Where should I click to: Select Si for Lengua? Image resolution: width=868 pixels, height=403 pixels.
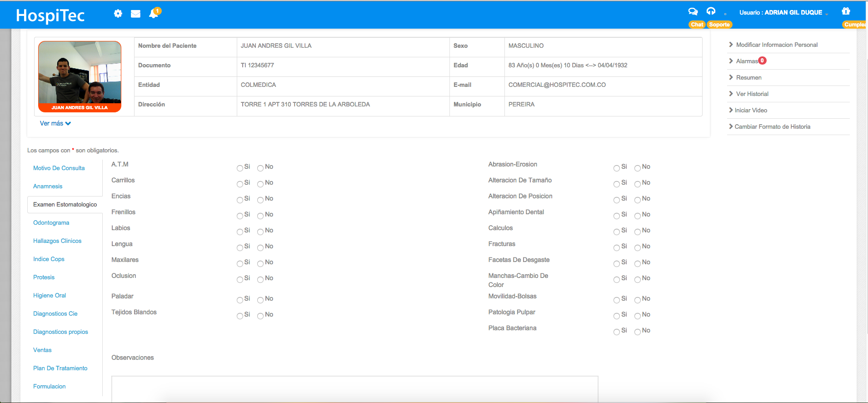[240, 248]
